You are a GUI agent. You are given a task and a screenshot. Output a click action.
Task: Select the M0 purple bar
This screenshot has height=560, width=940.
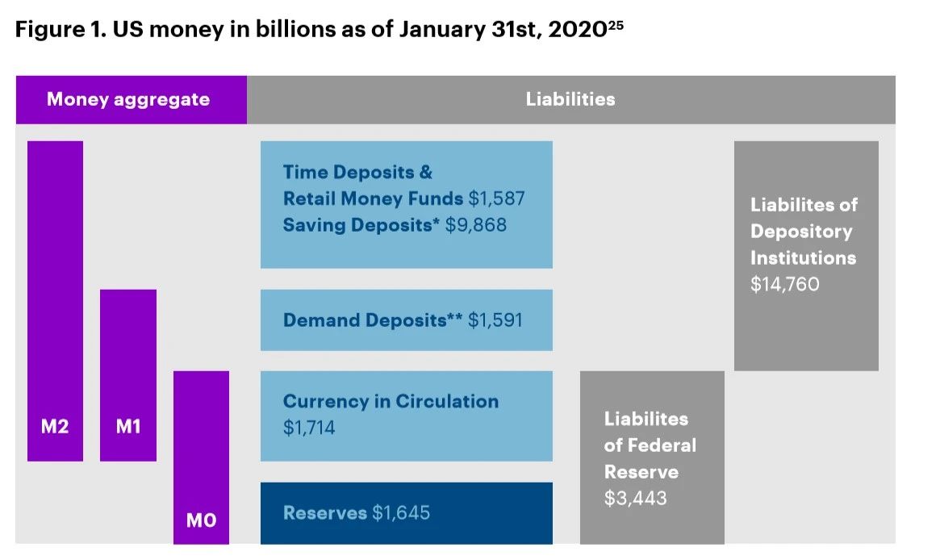pos(202,458)
